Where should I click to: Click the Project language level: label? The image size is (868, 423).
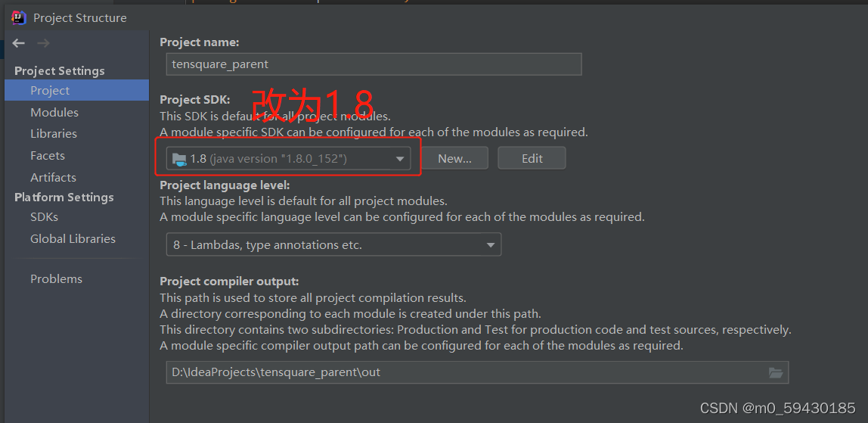pyautogui.click(x=225, y=185)
